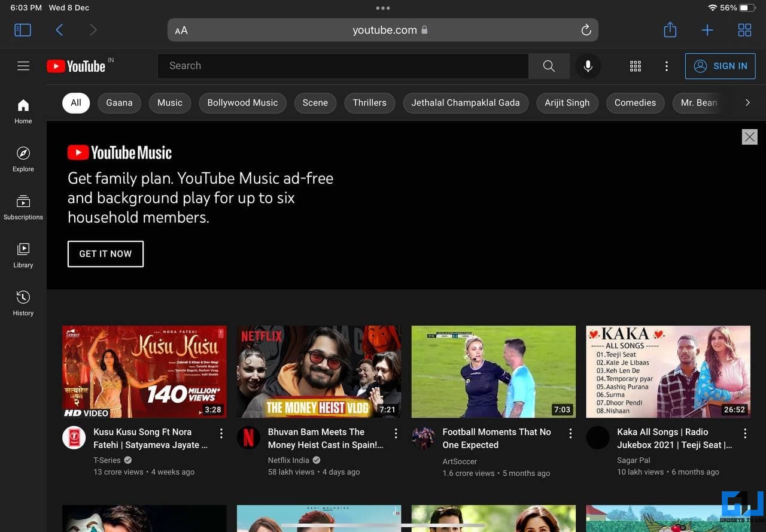Open the AA reader options
The width and height of the screenshot is (766, 532).
[x=181, y=31]
